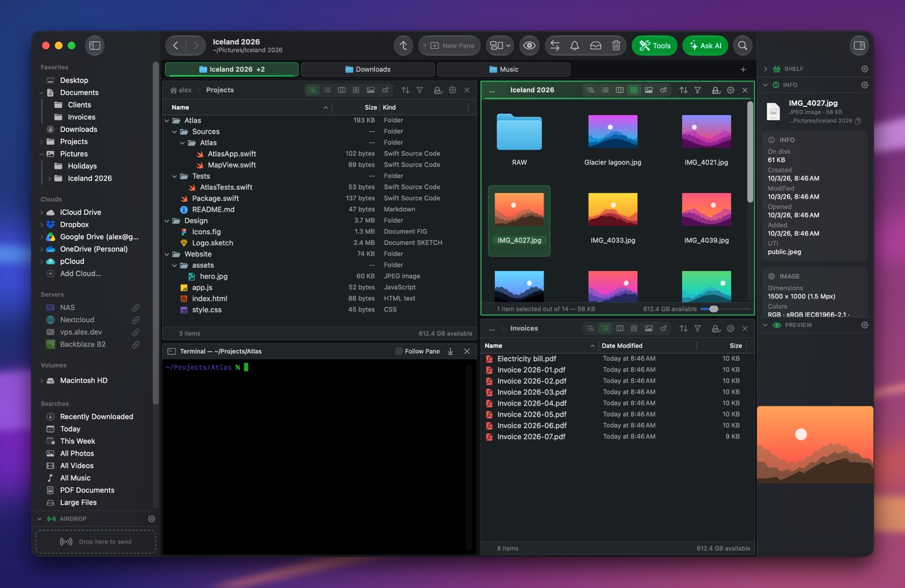This screenshot has height=588, width=905.
Task: Open the SHELF section settings gear
Action: [x=865, y=69]
